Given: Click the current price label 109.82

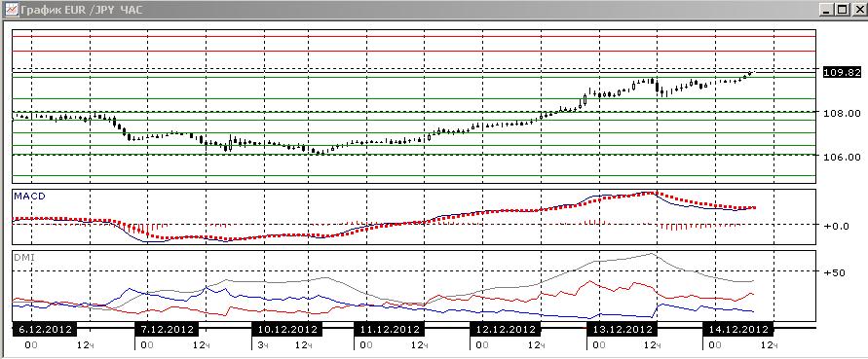Looking at the screenshot, I should coord(842,72).
